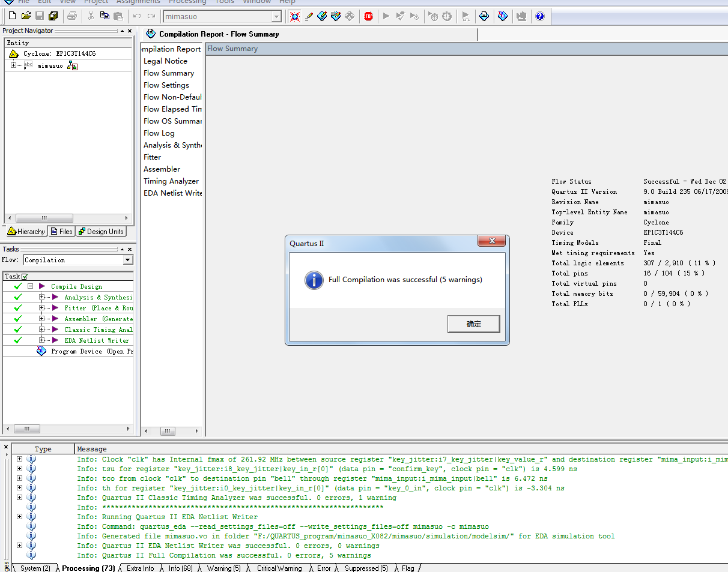This screenshot has width=728, height=572.
Task: Click the Program Device icon in Tasks
Action: 41,351
